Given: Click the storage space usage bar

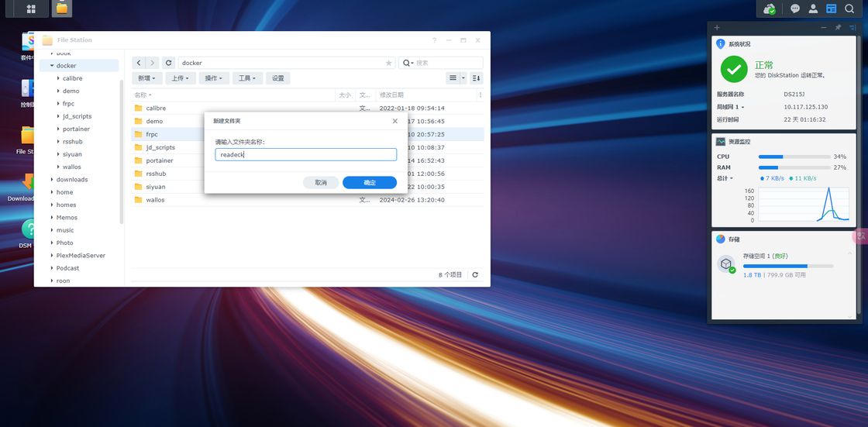Looking at the screenshot, I should pos(788,266).
